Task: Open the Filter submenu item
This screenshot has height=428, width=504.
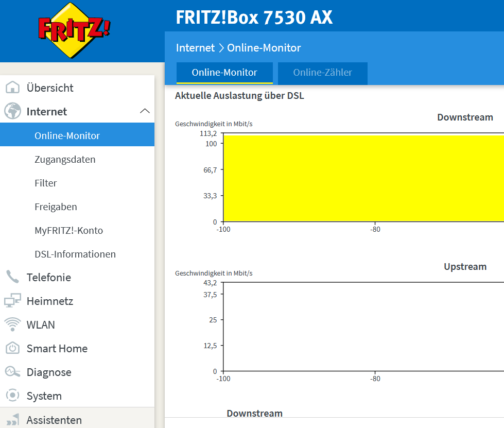Action: (x=77, y=183)
